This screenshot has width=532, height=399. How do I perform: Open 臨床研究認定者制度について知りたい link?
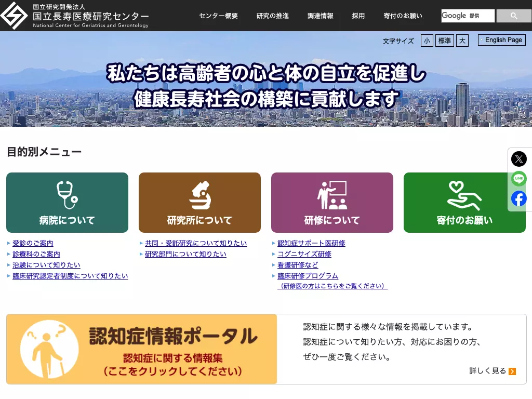[x=70, y=276]
